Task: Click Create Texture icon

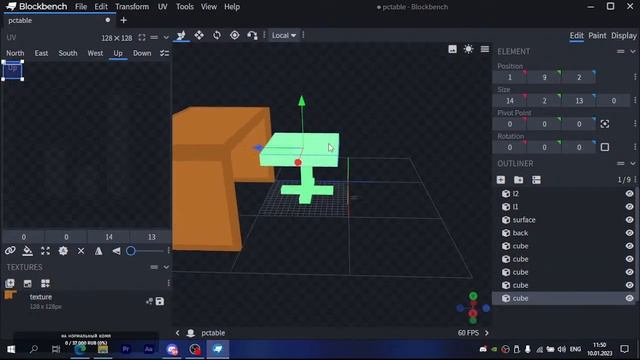Action: (x=27, y=284)
